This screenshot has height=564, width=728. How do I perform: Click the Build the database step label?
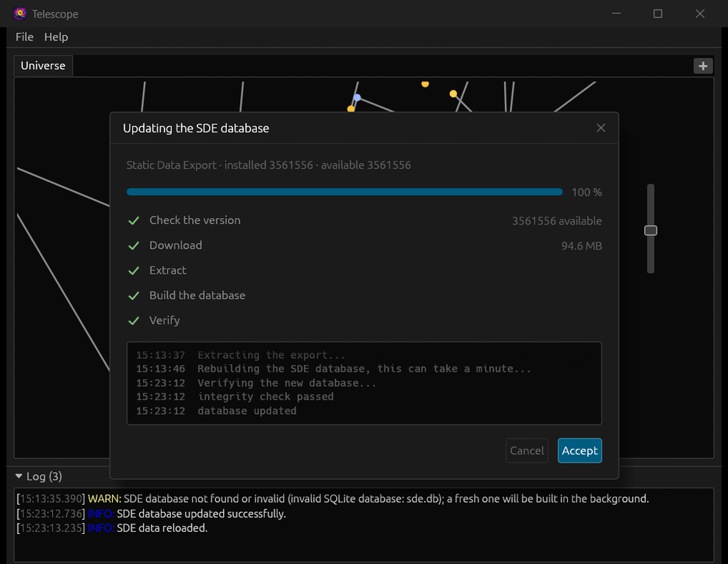197,295
